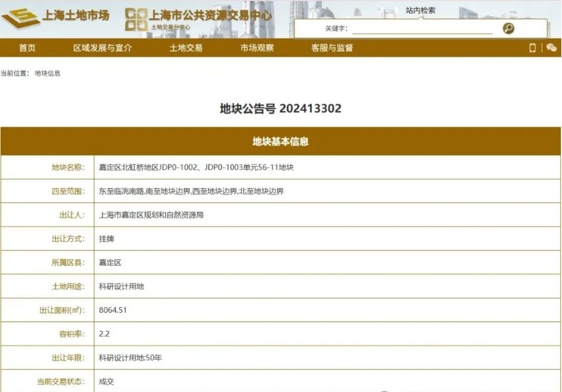
Task: Select the boundary text 东至临洮南路
Action: coord(121,191)
